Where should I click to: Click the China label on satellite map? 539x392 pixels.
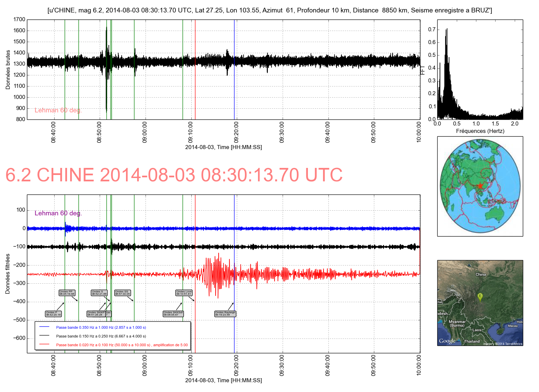481,275
